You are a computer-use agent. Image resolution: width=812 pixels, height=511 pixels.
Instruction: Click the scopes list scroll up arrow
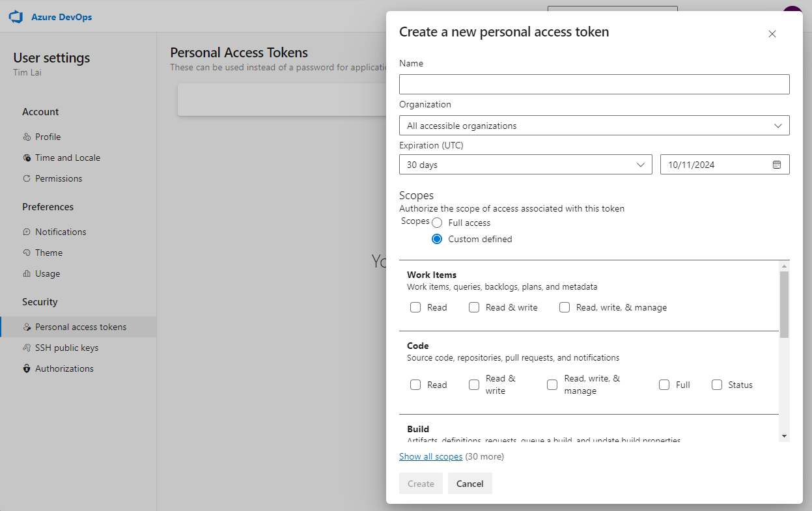coord(784,266)
